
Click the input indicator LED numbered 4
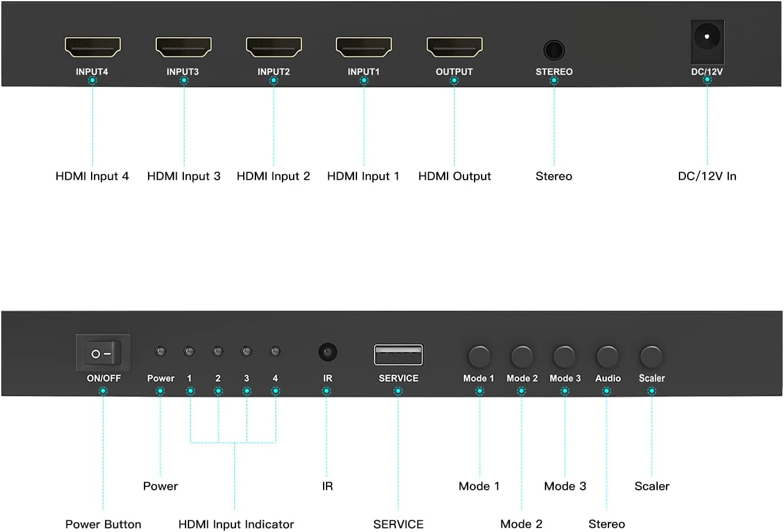tap(275, 352)
